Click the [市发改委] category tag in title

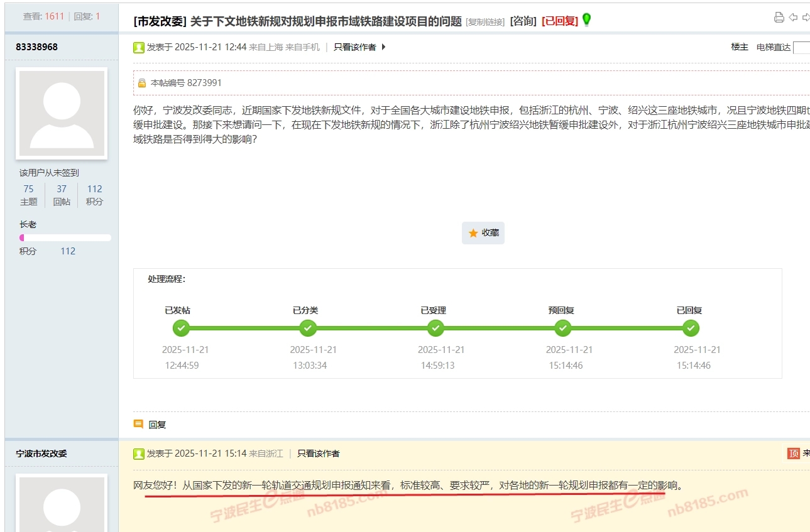pos(160,21)
